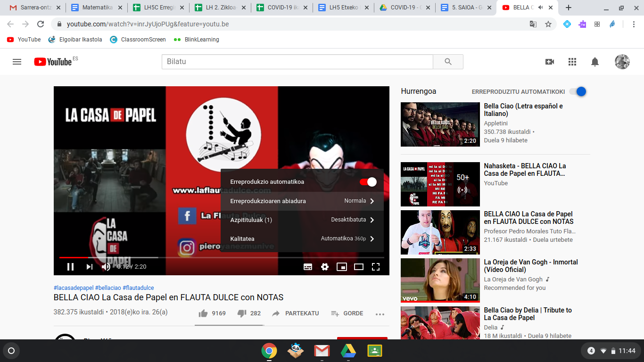Image resolution: width=644 pixels, height=362 pixels.
Task: Switch to Sarrera-ontzia Gmail tab
Action: [35, 8]
